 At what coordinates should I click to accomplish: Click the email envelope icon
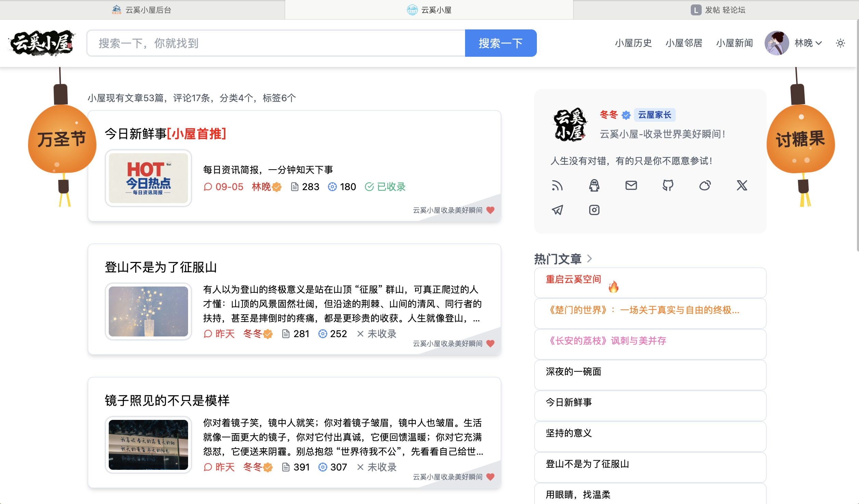click(631, 186)
